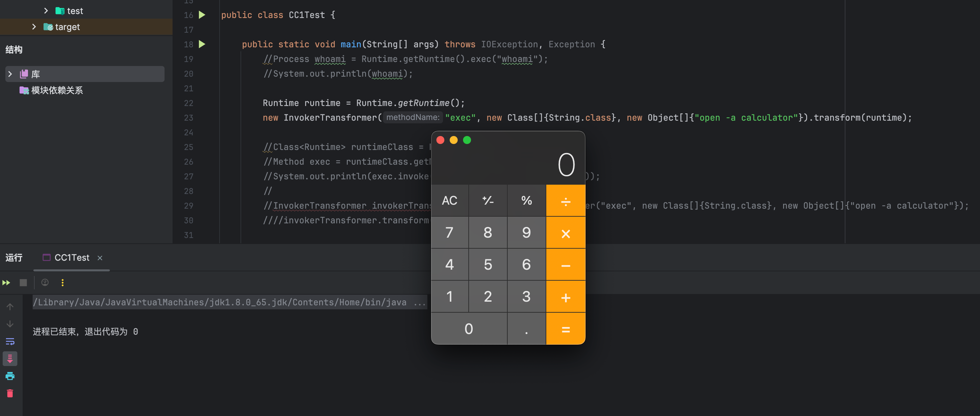This screenshot has height=416, width=980.
Task: Click the 7 key on the Calculator
Action: click(x=449, y=233)
